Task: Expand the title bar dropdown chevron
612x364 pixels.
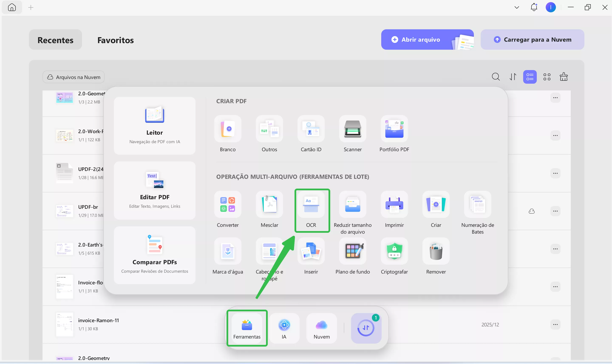Action: (x=517, y=8)
